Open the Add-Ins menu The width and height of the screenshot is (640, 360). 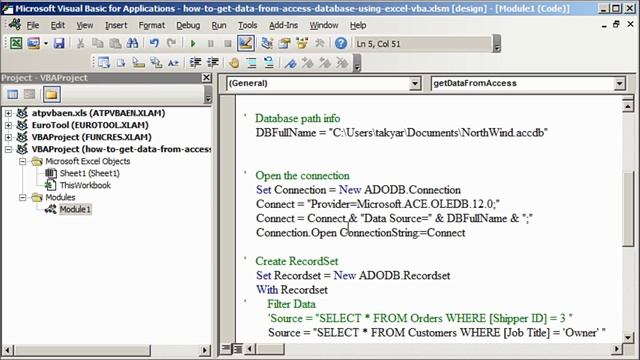pos(283,25)
